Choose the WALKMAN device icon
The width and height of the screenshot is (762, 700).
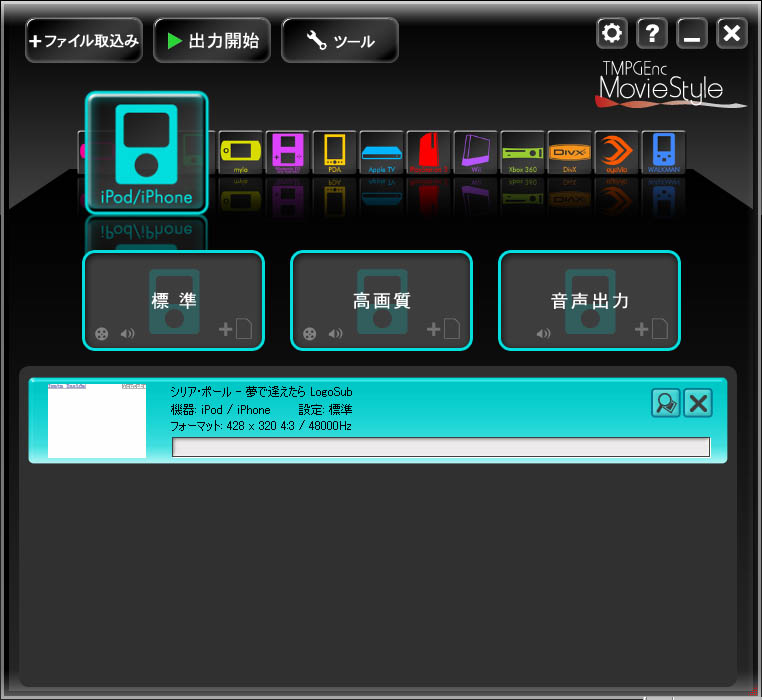coord(663,153)
